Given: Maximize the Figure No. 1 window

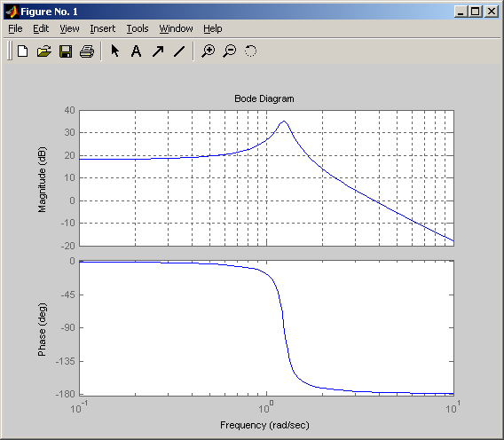Looking at the screenshot, I should (x=475, y=12).
